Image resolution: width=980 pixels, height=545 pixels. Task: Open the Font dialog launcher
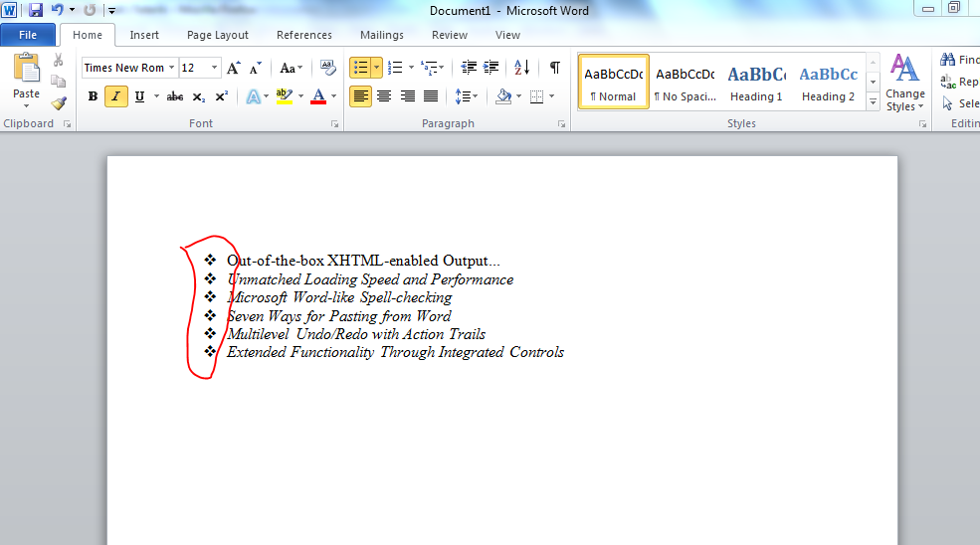tap(335, 124)
